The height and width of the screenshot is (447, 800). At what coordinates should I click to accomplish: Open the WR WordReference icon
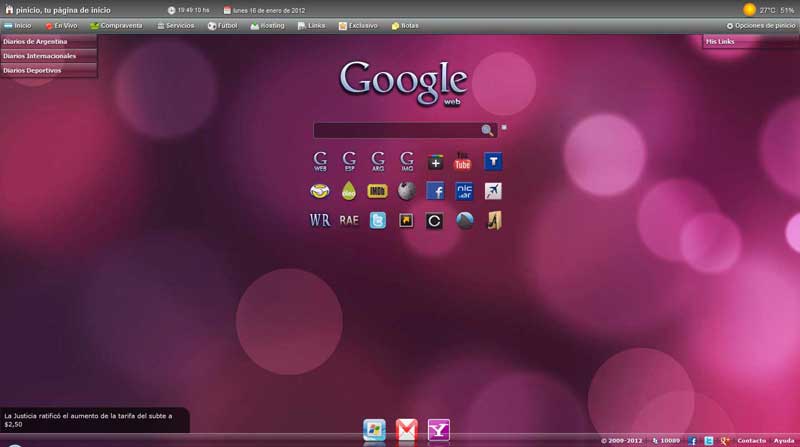(320, 220)
